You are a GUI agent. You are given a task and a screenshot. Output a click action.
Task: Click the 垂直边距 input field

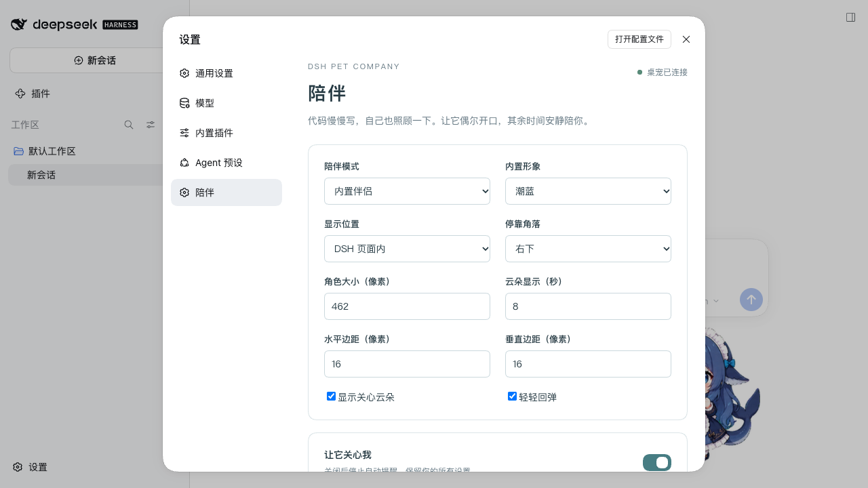[588, 364]
